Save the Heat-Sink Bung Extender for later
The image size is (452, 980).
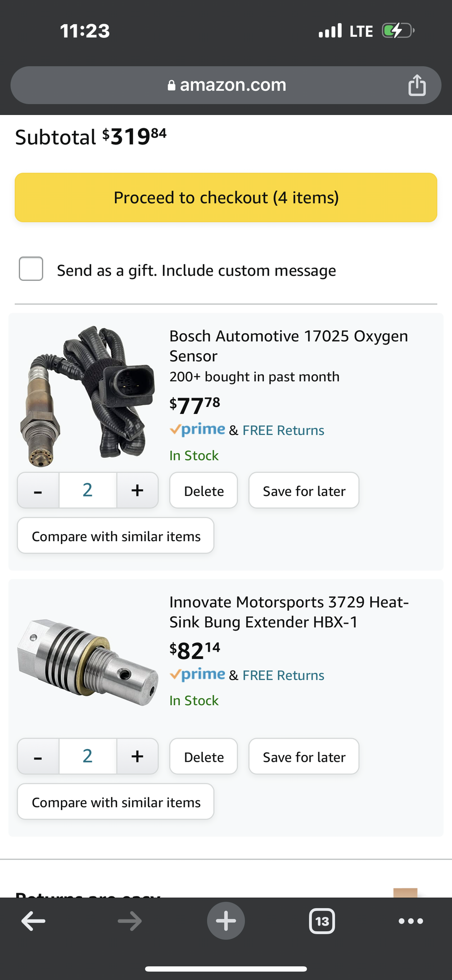click(x=304, y=757)
